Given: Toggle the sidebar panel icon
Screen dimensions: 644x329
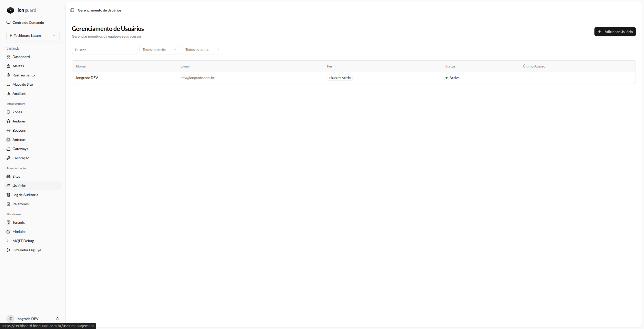Looking at the screenshot, I should pyautogui.click(x=72, y=10).
